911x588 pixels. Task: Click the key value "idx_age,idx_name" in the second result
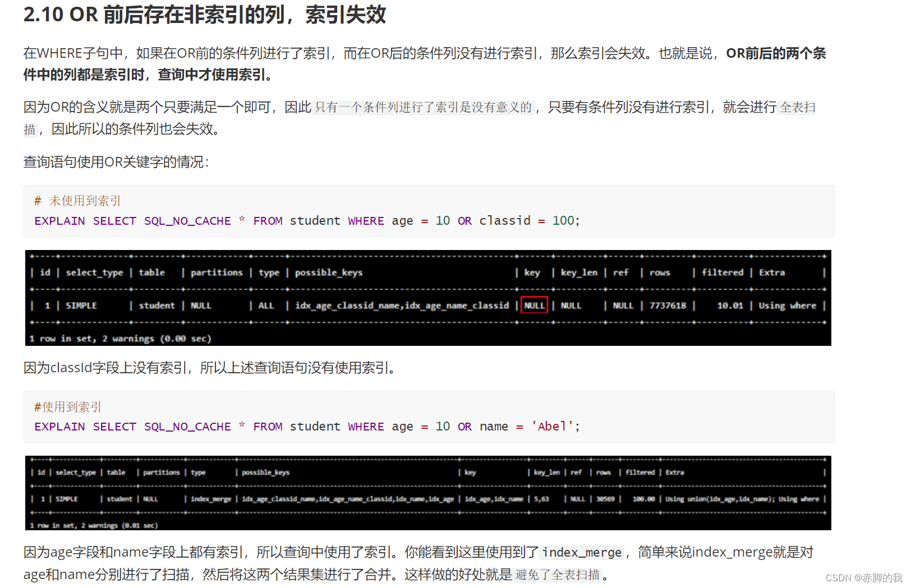click(494, 499)
